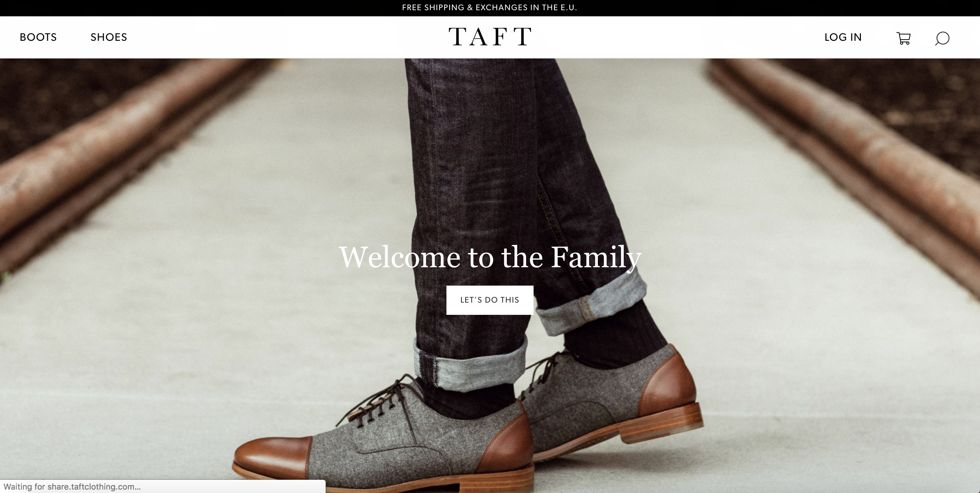Viewport: 980px width, 493px height.
Task: Click the free shipping announcement banner
Action: pos(490,7)
